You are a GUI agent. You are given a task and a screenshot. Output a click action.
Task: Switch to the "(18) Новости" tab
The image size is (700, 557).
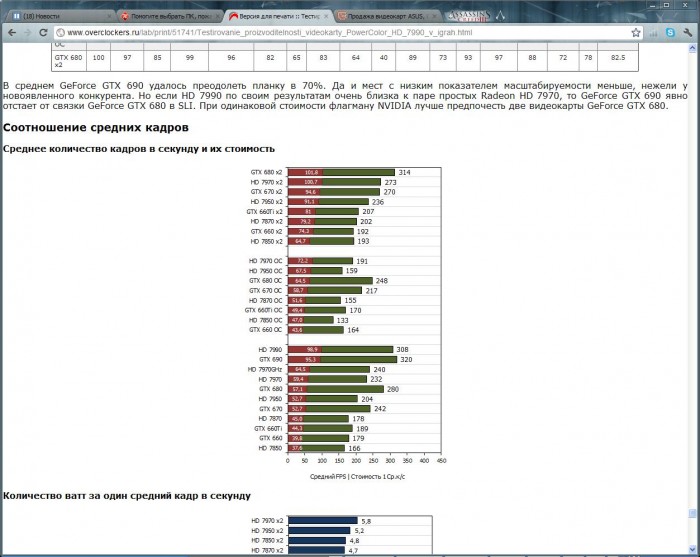62,16
